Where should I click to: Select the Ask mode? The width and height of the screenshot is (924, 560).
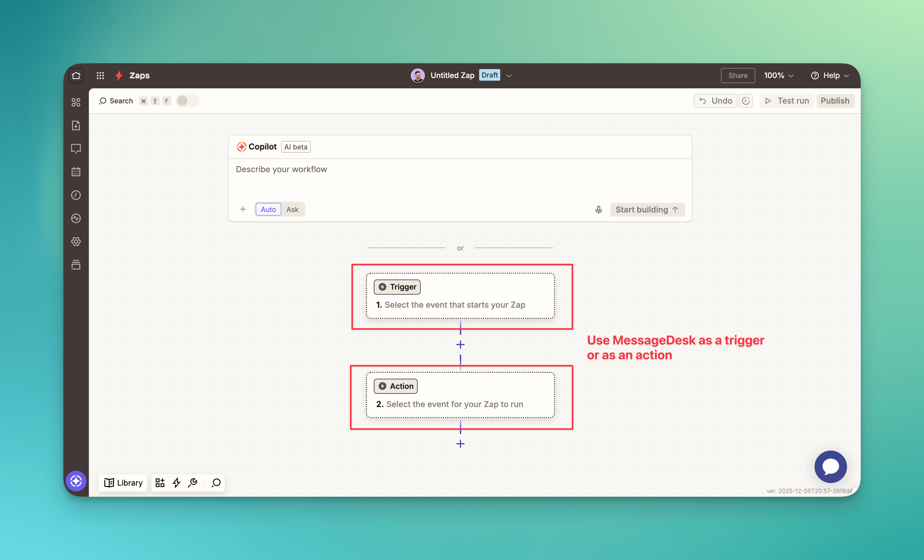pyautogui.click(x=292, y=210)
